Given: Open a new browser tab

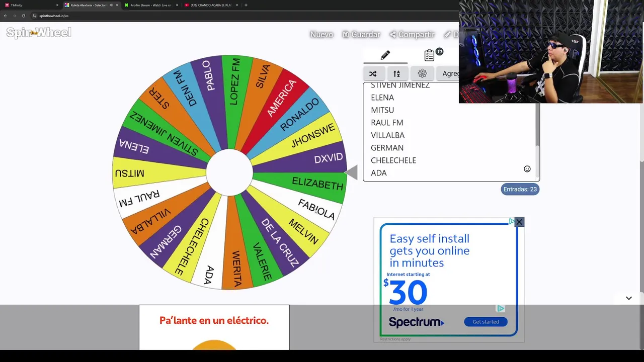Looking at the screenshot, I should pos(246,5).
